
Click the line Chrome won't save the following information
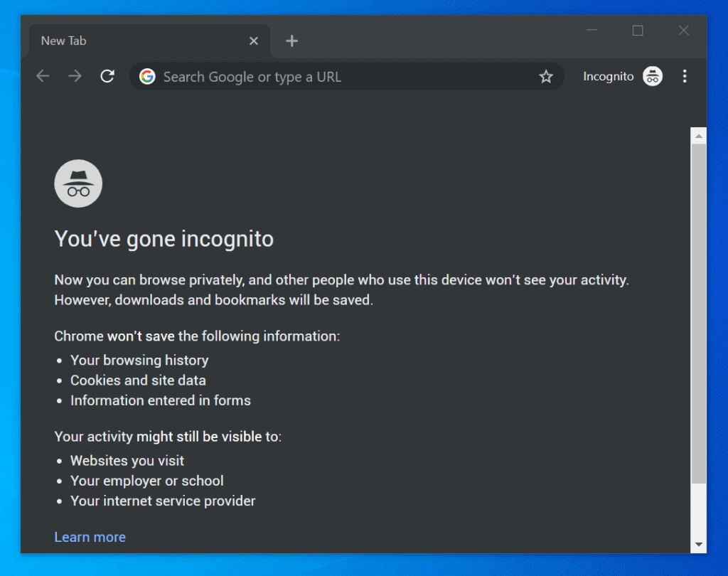click(x=197, y=336)
